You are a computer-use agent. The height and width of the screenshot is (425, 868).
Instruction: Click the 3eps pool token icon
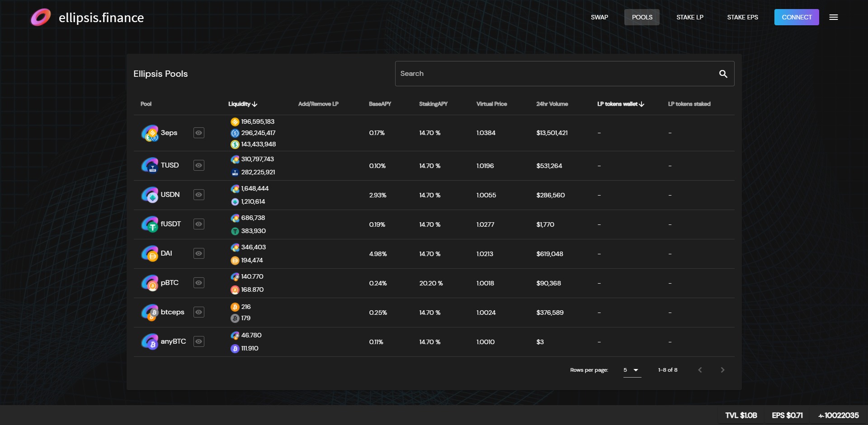pyautogui.click(x=150, y=133)
